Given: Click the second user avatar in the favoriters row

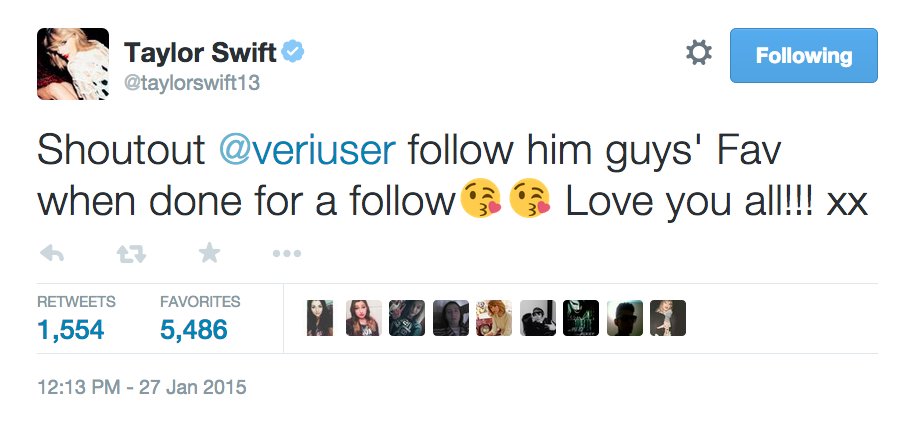Looking at the screenshot, I should [x=364, y=318].
